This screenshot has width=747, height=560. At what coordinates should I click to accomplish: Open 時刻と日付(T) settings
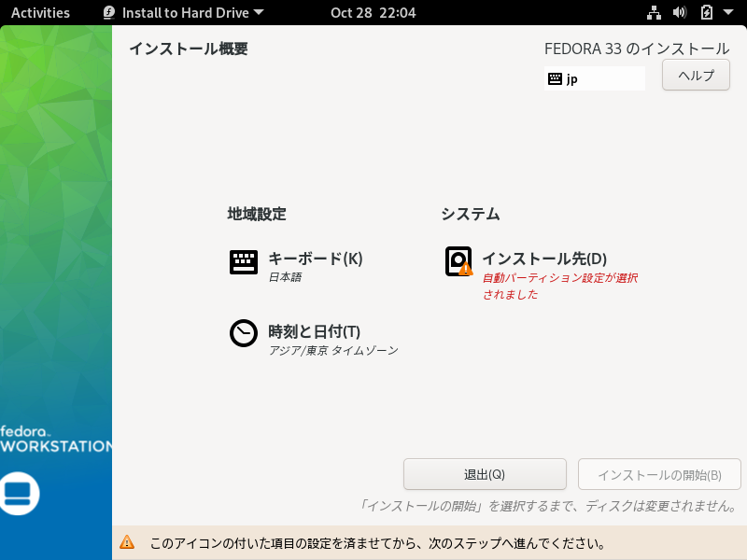(314, 338)
